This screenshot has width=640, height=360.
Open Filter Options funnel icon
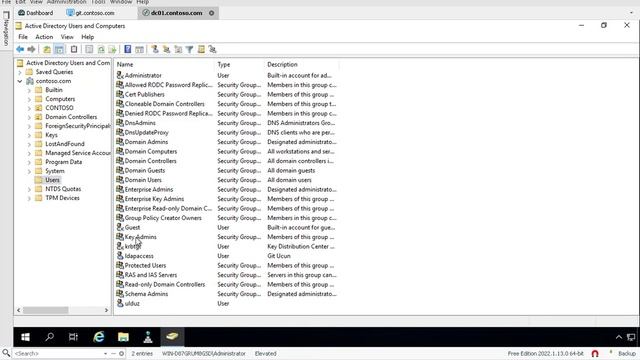coord(189,49)
